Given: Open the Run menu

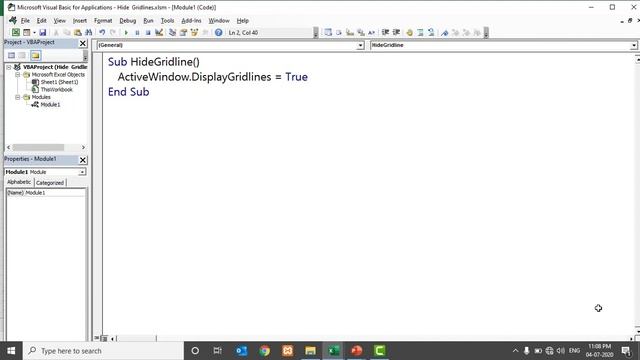Looking at the screenshot, I should coord(149,20).
